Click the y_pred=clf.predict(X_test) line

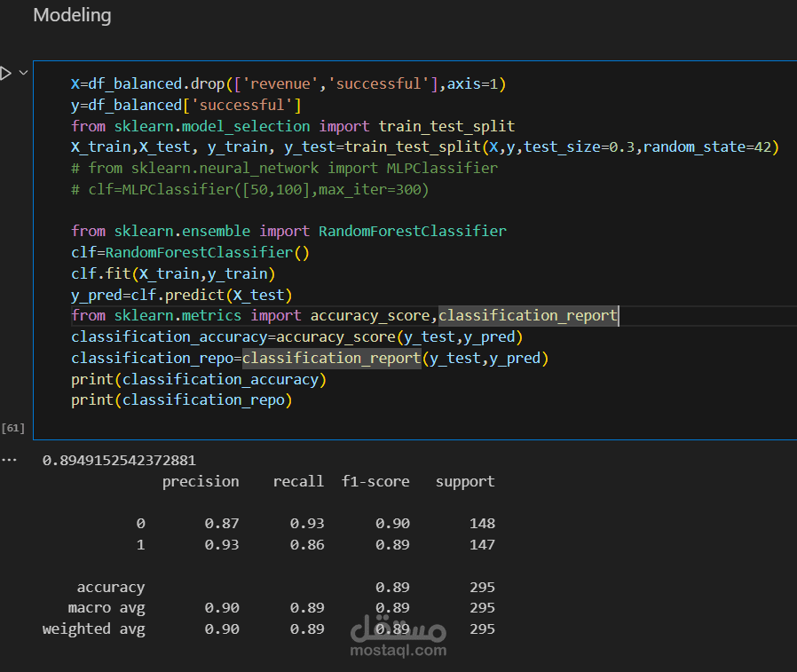[181, 296]
